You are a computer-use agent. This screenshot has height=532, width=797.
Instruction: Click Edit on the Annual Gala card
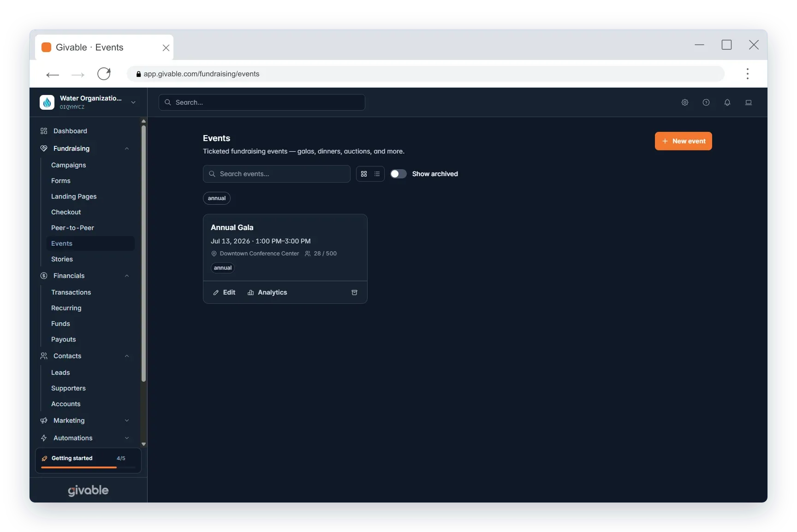point(224,293)
